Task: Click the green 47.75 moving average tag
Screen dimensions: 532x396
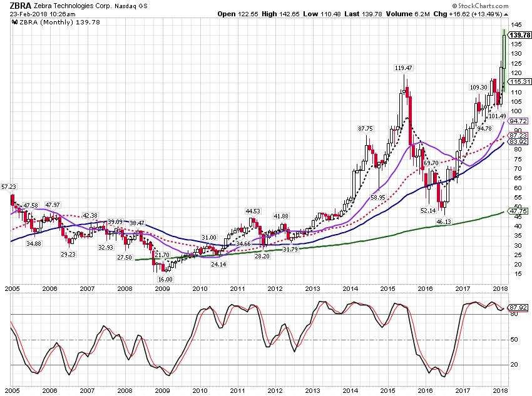Action: [x=518, y=211]
